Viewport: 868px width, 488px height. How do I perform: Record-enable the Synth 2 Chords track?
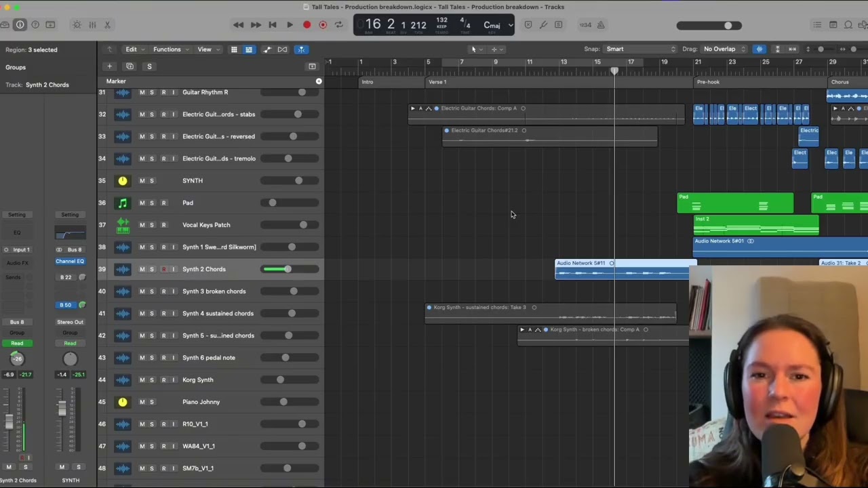163,269
